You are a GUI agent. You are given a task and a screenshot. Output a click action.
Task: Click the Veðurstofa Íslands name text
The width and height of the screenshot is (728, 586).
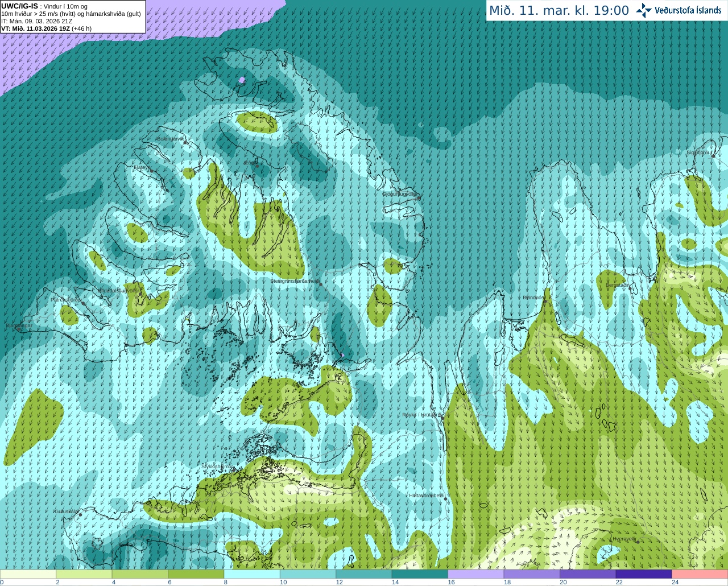coord(688,10)
